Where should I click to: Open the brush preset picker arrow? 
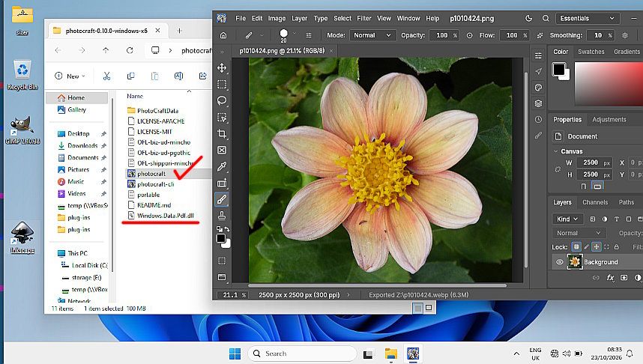coord(295,33)
